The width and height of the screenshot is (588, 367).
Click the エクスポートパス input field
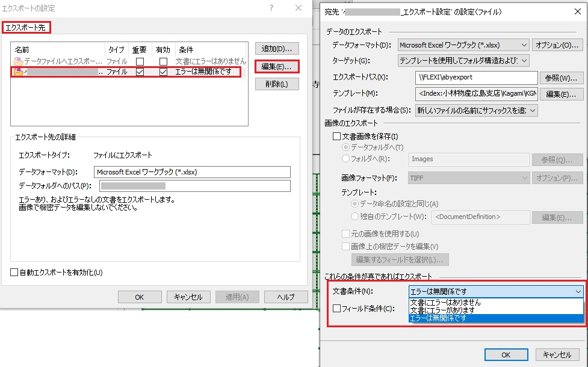477,77
